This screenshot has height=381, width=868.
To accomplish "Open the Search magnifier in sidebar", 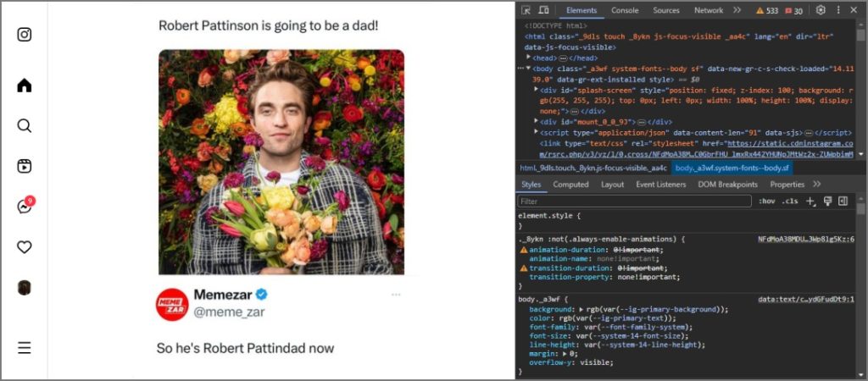I will click(x=24, y=126).
